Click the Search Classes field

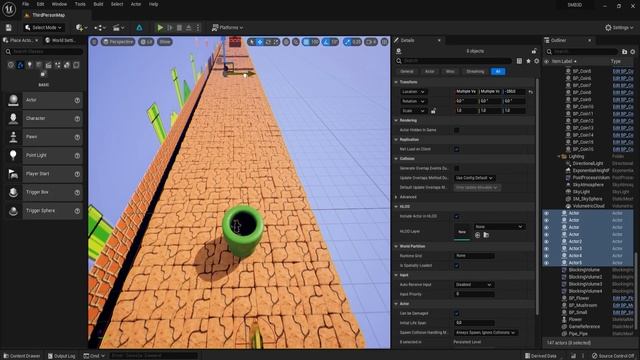tap(44, 52)
